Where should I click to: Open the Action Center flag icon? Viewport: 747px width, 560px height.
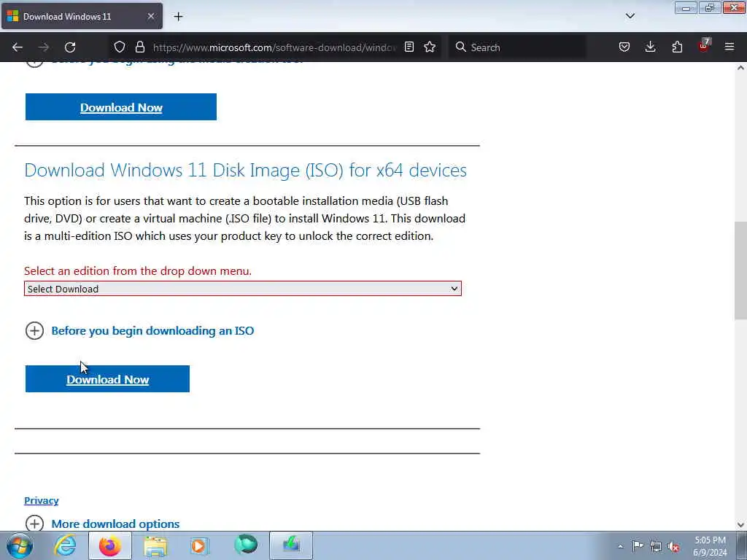click(x=638, y=545)
